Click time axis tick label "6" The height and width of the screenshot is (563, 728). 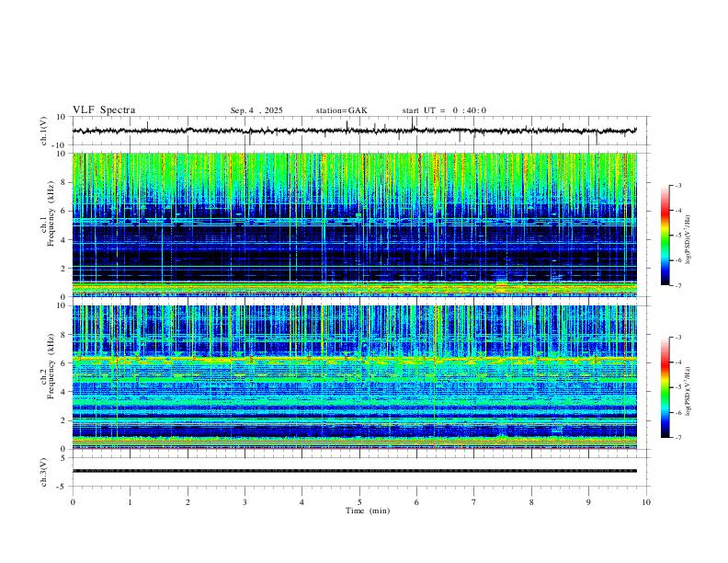click(416, 502)
